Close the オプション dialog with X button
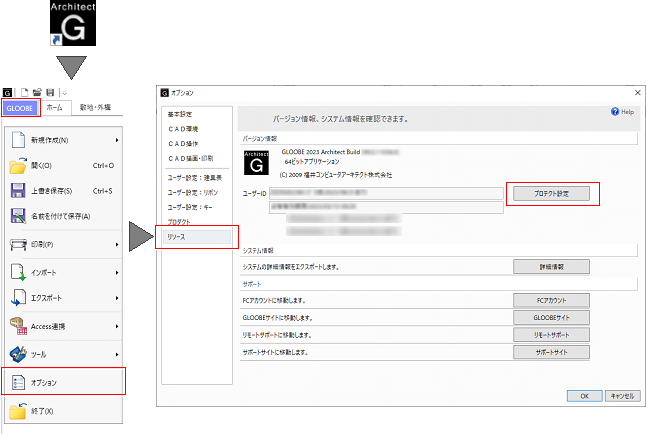647x434 pixels. pos(638,92)
